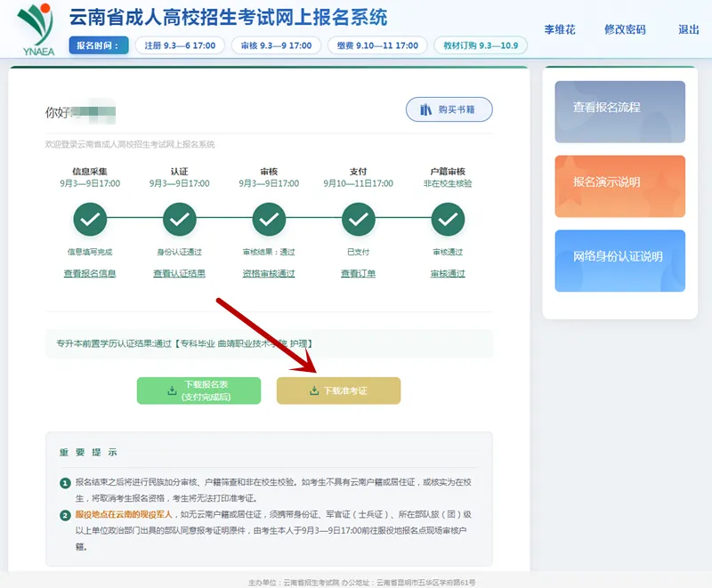Click the 信息填写完成 status text
This screenshot has height=588, width=712.
90,252
